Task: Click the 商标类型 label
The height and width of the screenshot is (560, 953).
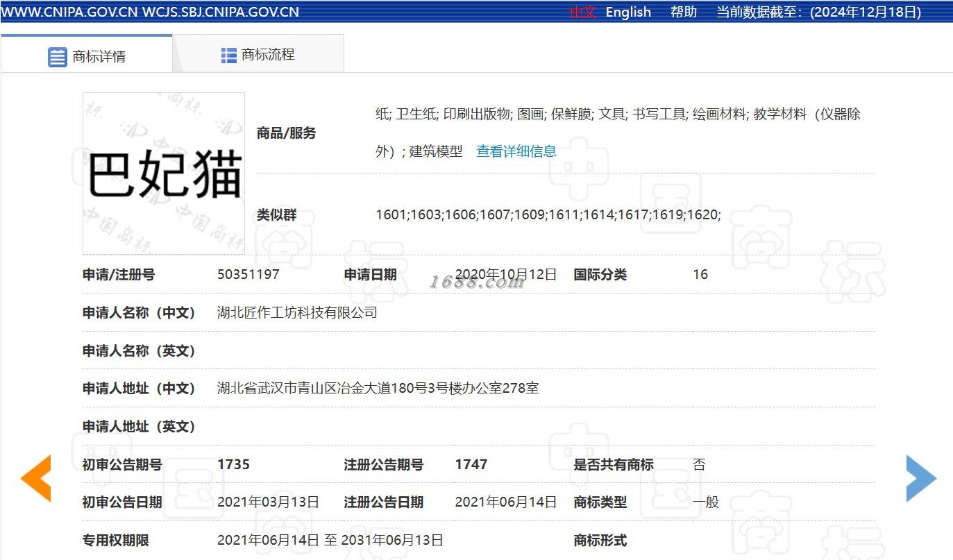Action: point(600,502)
